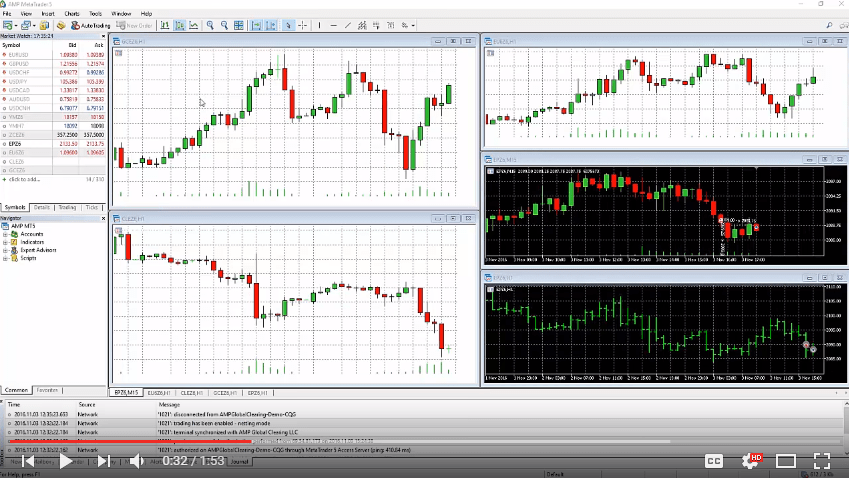This screenshot has width=849, height=478.
Task: Click the Zoom In magnifier icon
Action: (210, 25)
